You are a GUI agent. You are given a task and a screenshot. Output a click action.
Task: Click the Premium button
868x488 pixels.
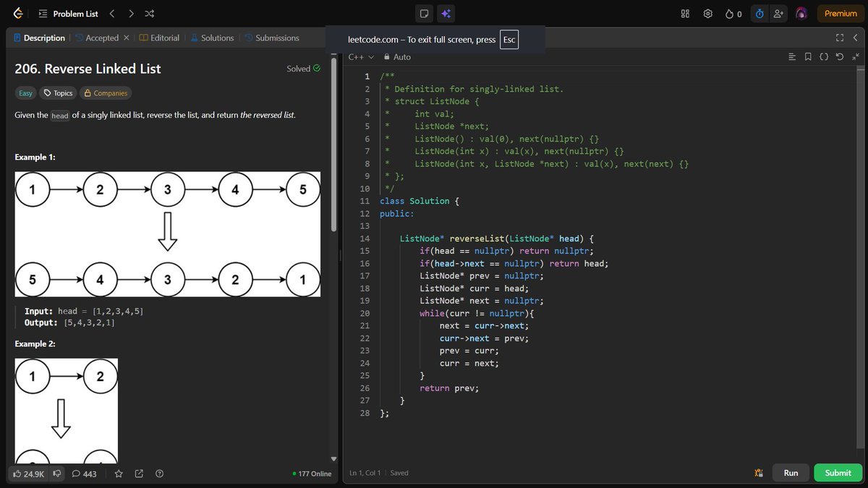(840, 14)
